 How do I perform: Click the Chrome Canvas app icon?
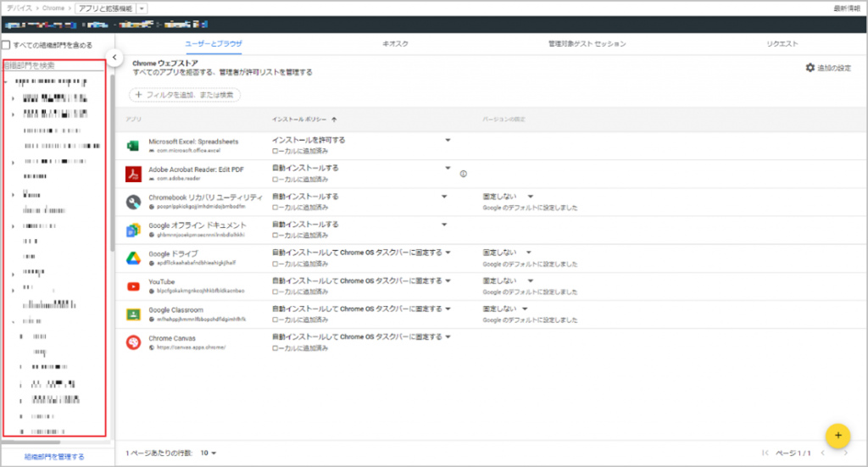(x=133, y=342)
